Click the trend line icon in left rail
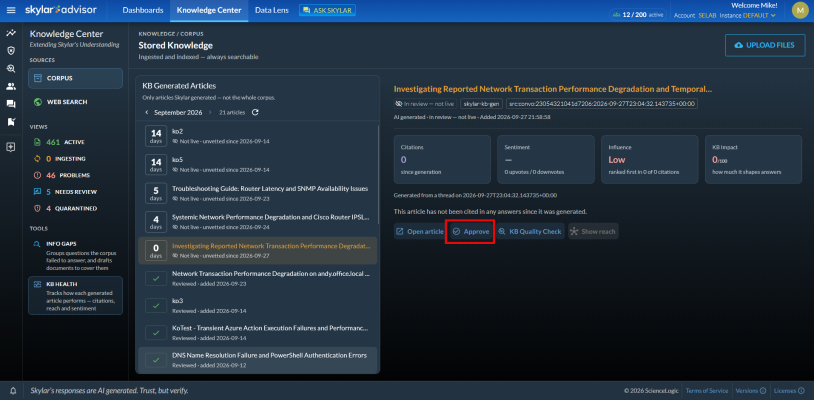814x400 pixels. 11,33
